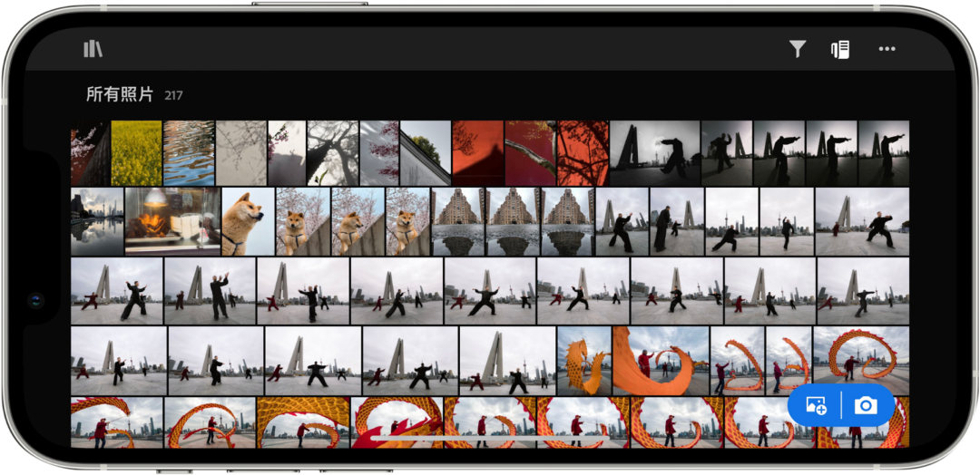
Task: Open the camera from blue button
Action: [866, 406]
